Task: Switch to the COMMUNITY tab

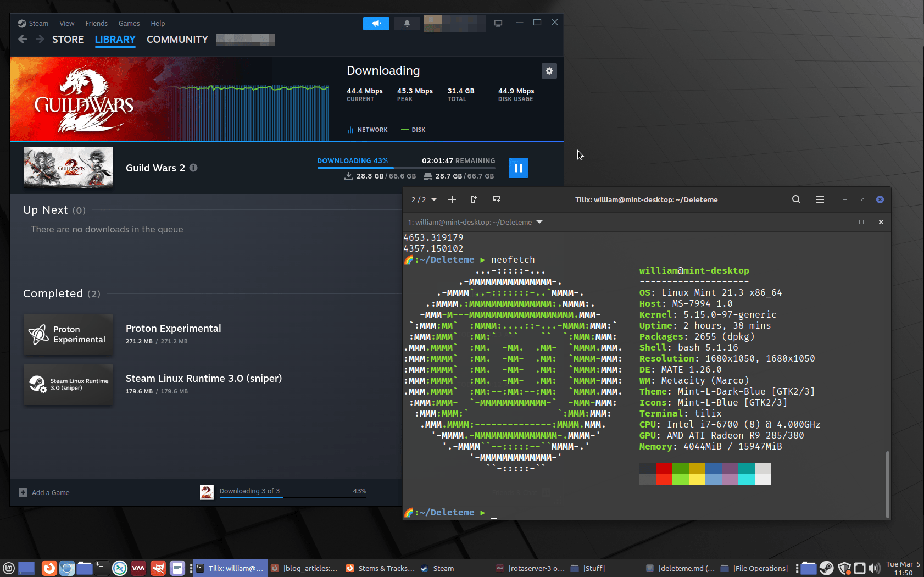Action: point(177,40)
